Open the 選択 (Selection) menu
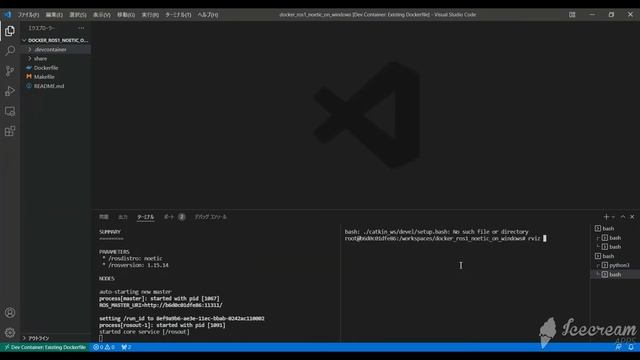 (78, 15)
